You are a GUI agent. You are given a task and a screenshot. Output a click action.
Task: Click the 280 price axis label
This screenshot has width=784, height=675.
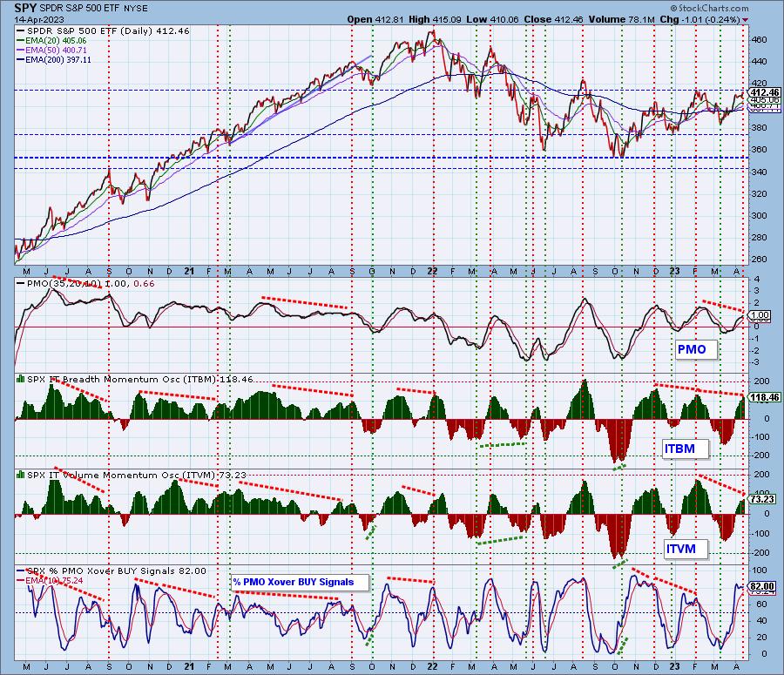pyautogui.click(x=759, y=238)
